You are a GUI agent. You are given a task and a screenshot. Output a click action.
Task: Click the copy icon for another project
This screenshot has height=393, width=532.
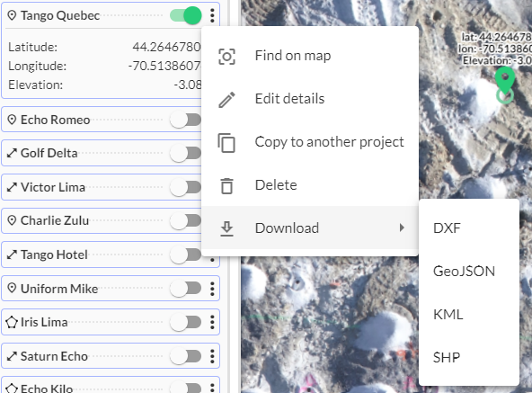pos(226,143)
